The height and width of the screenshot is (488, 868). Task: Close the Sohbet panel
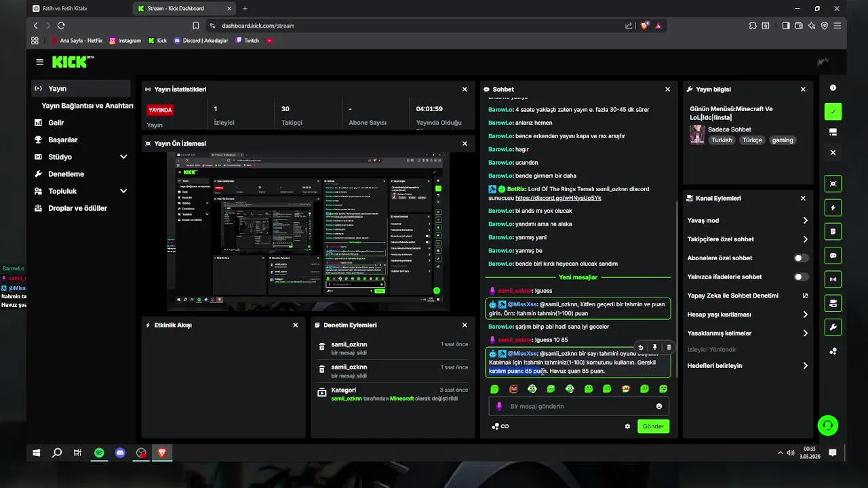tap(667, 89)
